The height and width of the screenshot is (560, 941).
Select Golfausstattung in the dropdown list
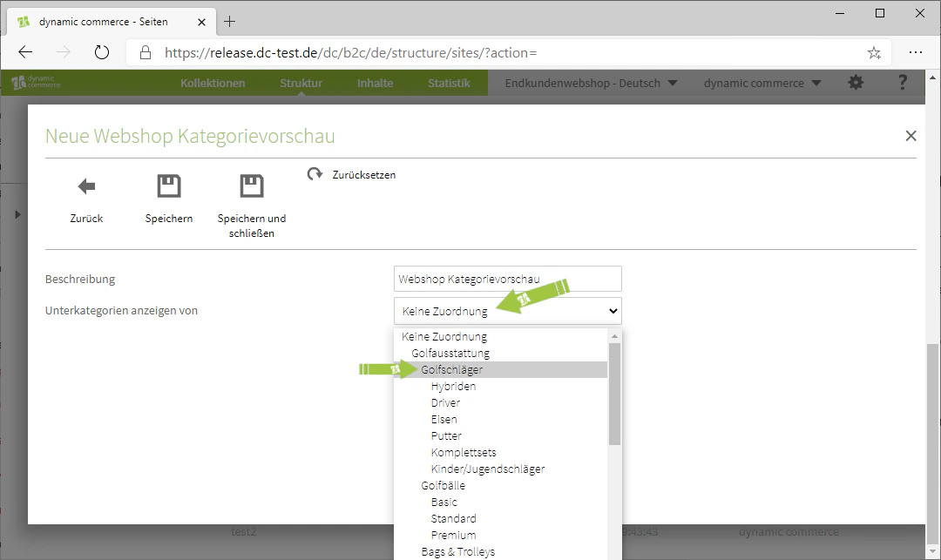tap(501, 353)
